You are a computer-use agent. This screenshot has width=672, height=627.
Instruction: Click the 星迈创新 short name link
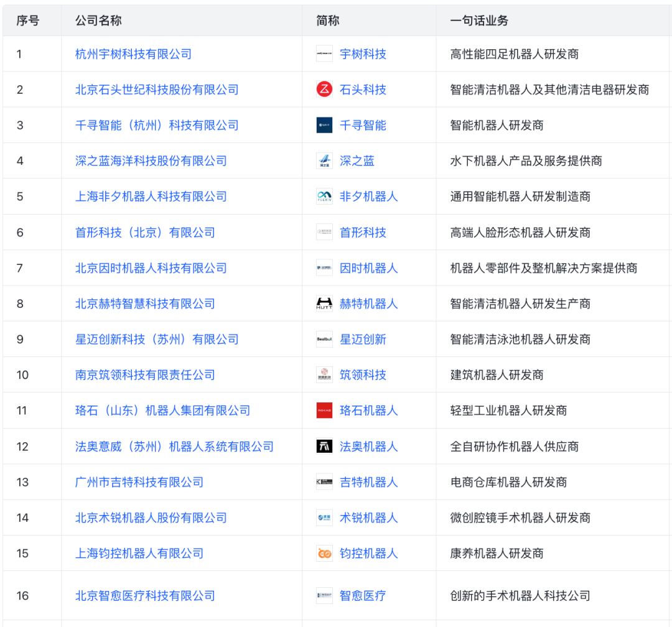point(363,339)
